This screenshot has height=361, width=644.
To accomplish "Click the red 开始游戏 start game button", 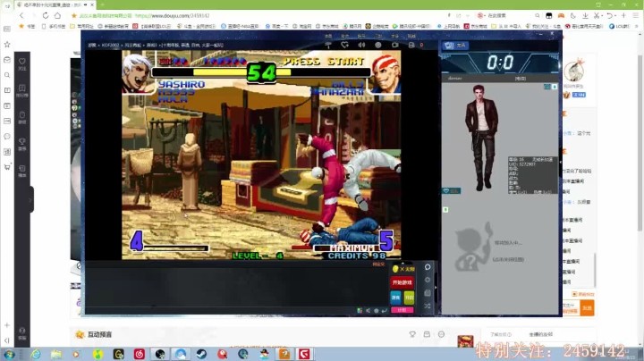I will pos(402,282).
